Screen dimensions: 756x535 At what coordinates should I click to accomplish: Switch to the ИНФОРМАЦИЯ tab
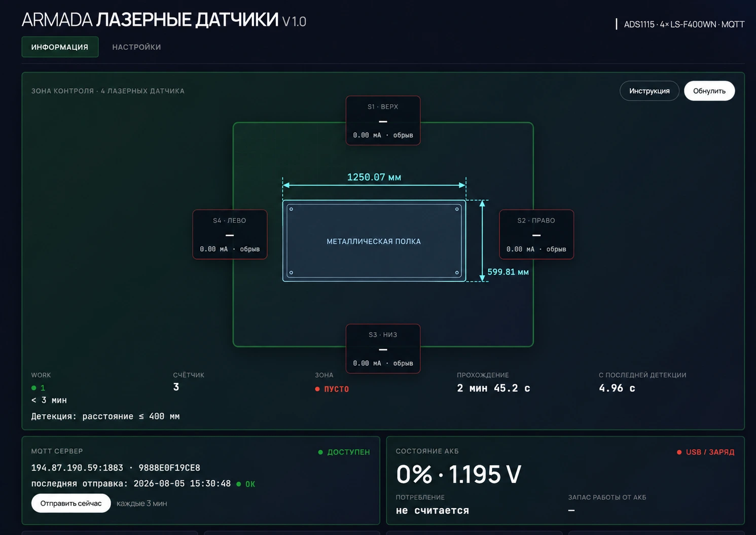point(60,47)
